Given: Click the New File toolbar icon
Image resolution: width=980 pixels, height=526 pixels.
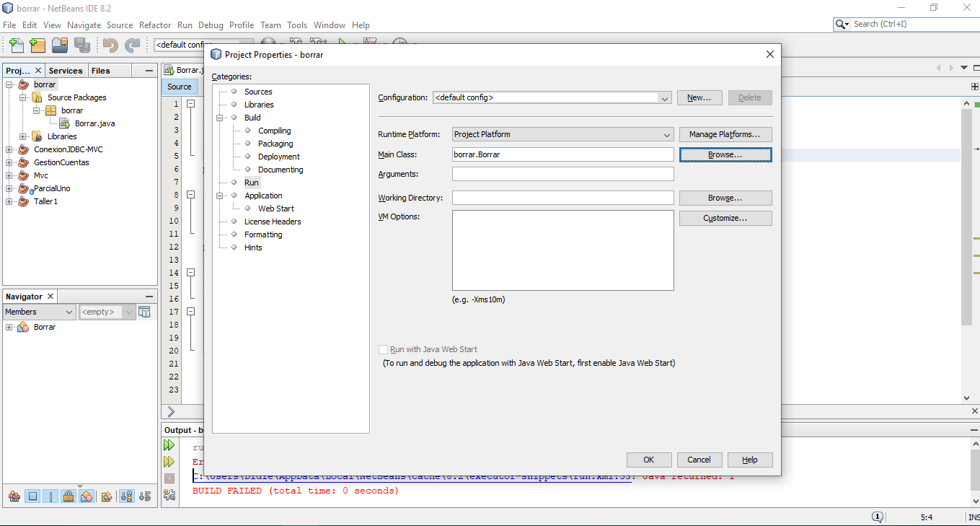Looking at the screenshot, I should click(x=17, y=45).
